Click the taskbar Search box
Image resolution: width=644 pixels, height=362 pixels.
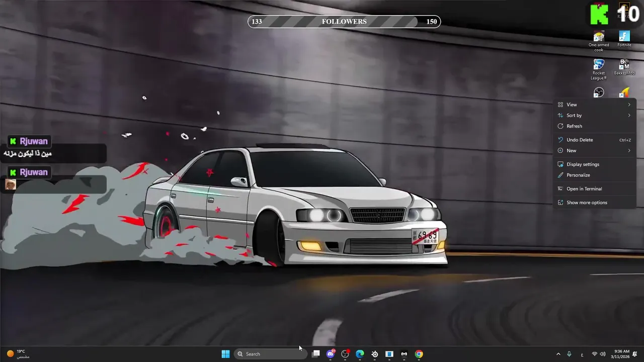click(x=271, y=354)
